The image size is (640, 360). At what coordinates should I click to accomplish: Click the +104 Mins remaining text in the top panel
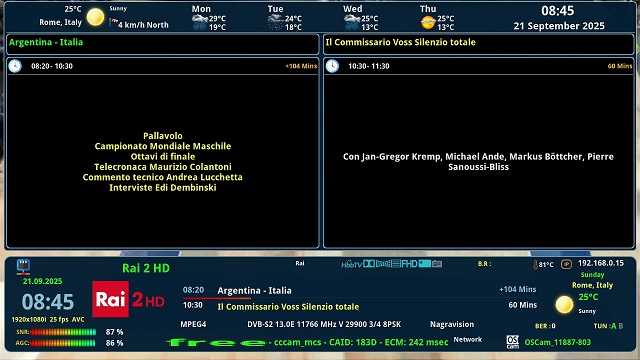[301, 66]
